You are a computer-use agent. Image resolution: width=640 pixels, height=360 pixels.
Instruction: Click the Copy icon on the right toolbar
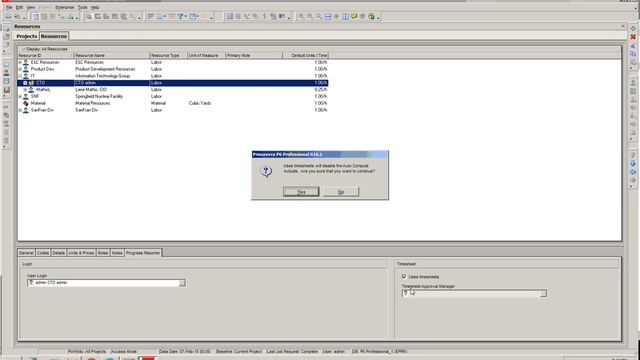[633, 54]
